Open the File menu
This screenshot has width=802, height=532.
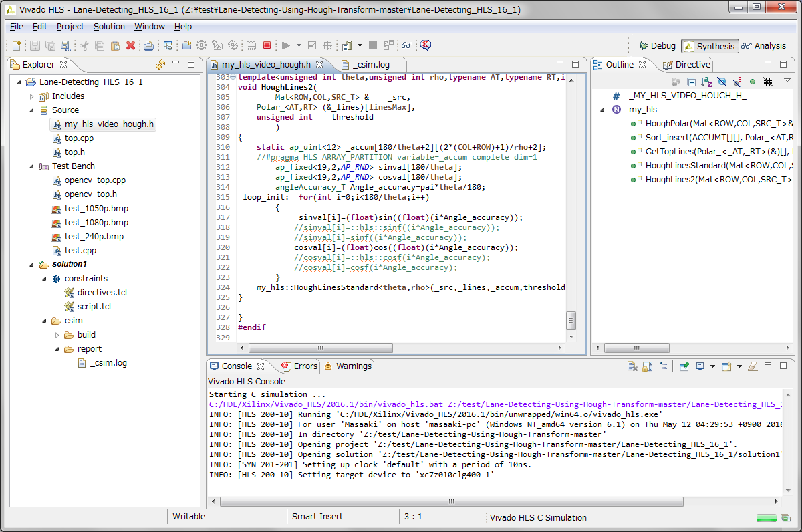pos(17,27)
